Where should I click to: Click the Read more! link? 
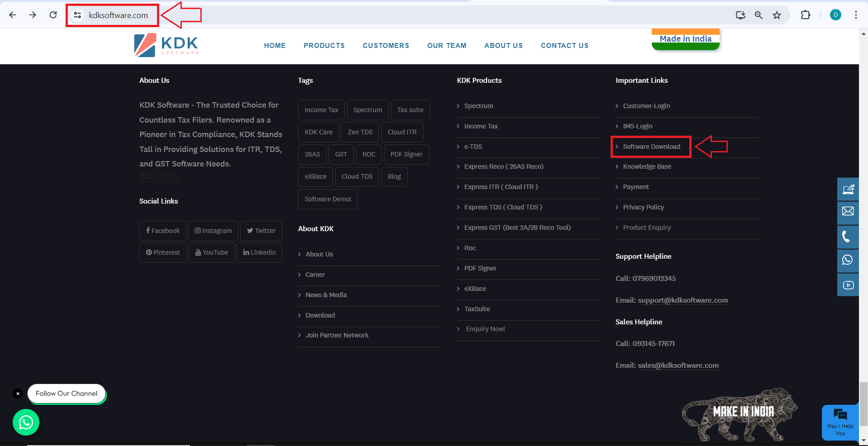pyautogui.click(x=160, y=176)
